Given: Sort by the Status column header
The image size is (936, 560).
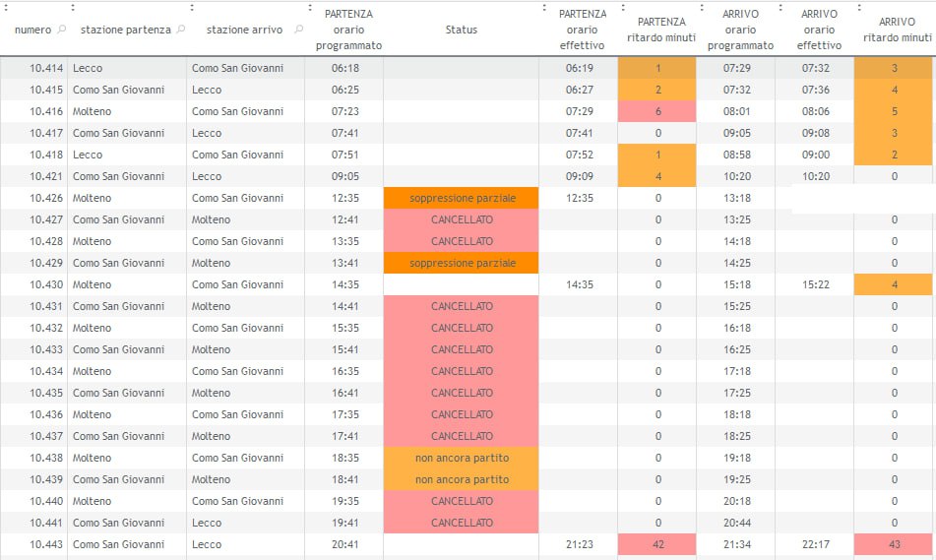Looking at the screenshot, I should coord(461,30).
